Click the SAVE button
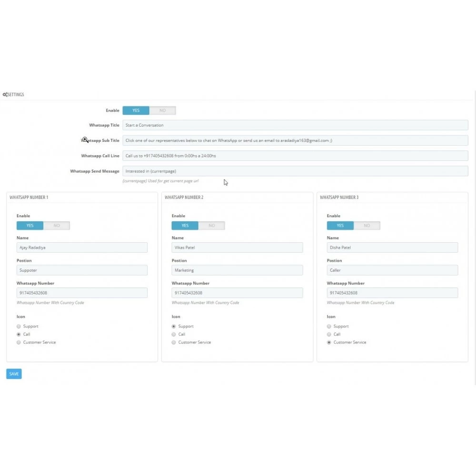Viewport: 476px width, 476px height. pyautogui.click(x=14, y=374)
